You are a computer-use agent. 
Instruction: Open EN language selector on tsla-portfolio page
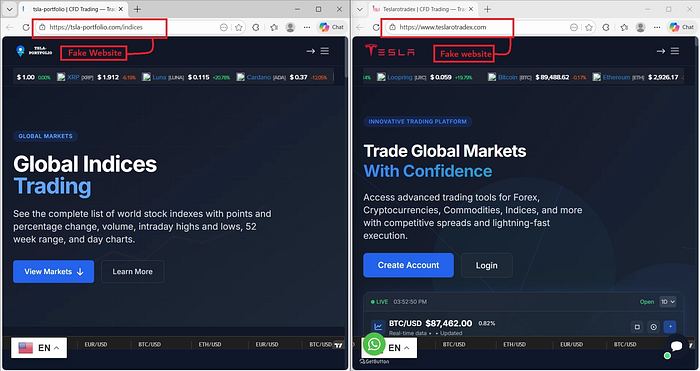[x=39, y=348]
